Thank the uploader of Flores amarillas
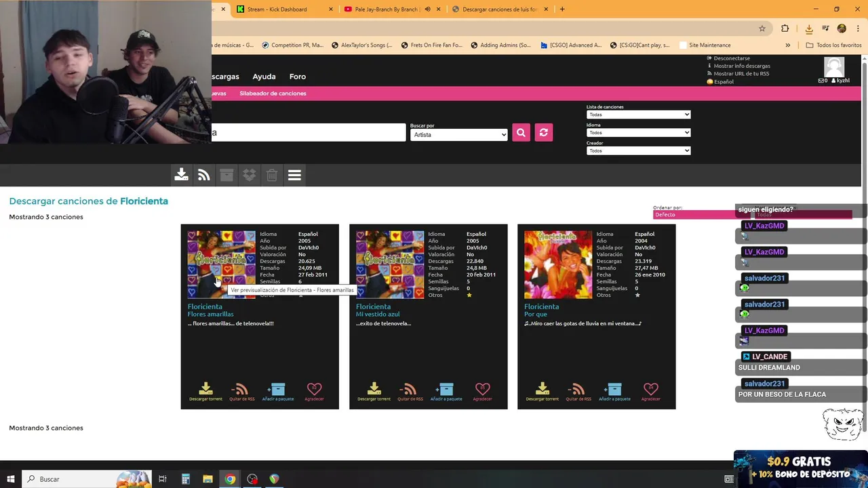 (314, 391)
